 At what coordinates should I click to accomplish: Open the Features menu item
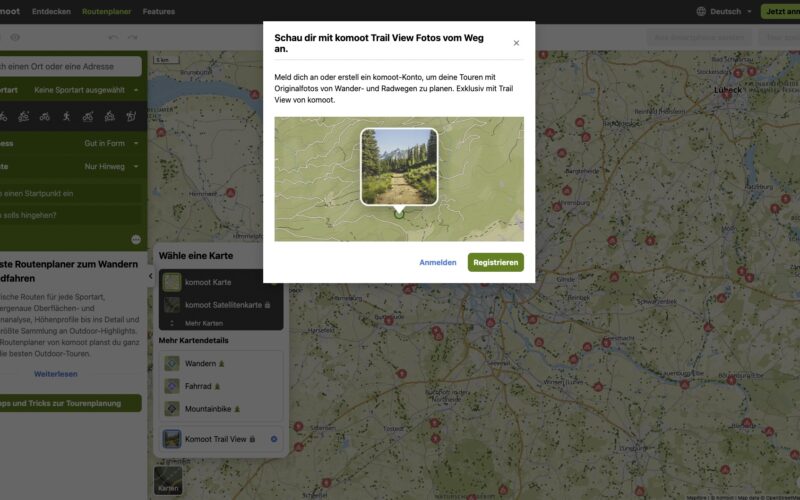point(159,11)
